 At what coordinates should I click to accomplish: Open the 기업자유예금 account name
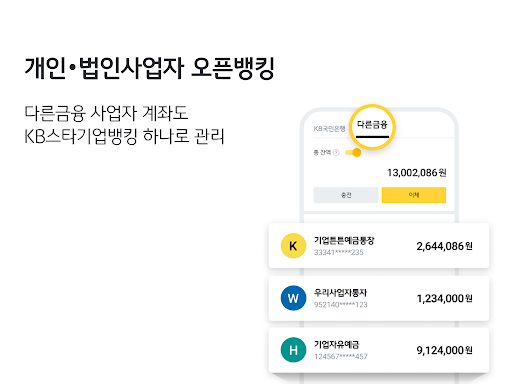pos(336,345)
